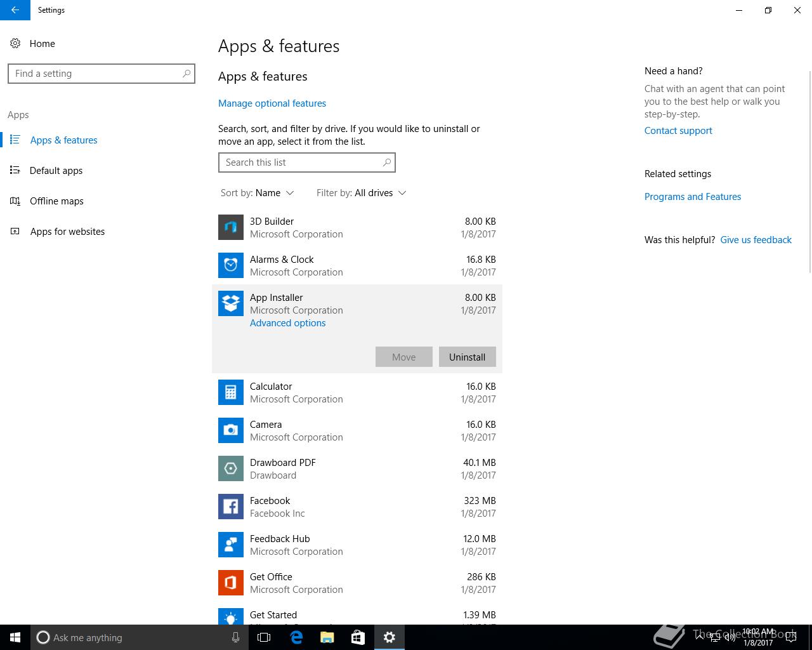Click the Cortana circle icon

(x=43, y=637)
